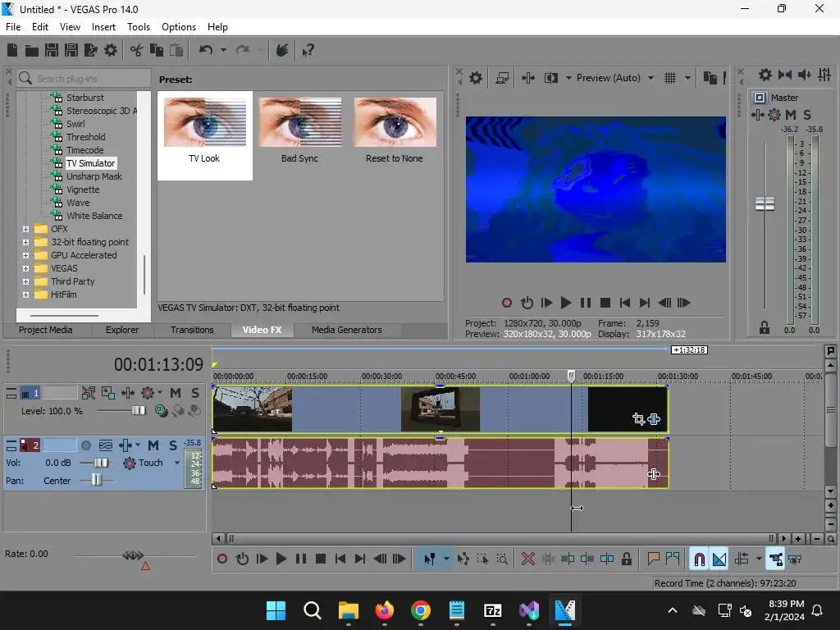Adjust audio track Pan slider
This screenshot has height=630, width=840.
tap(96, 481)
